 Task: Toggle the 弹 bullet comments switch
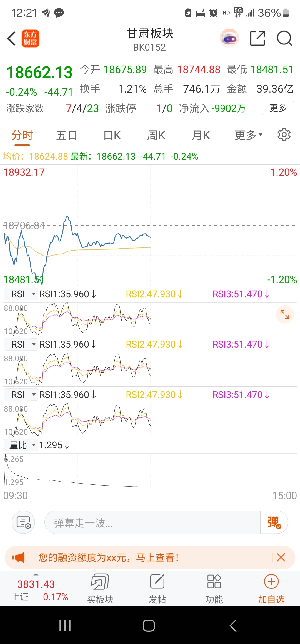click(274, 522)
